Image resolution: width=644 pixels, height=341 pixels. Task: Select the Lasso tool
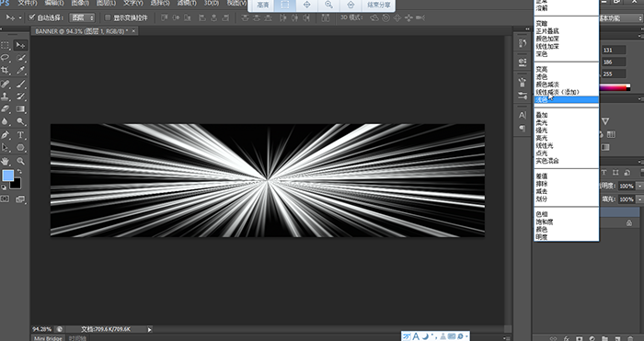[x=6, y=58]
